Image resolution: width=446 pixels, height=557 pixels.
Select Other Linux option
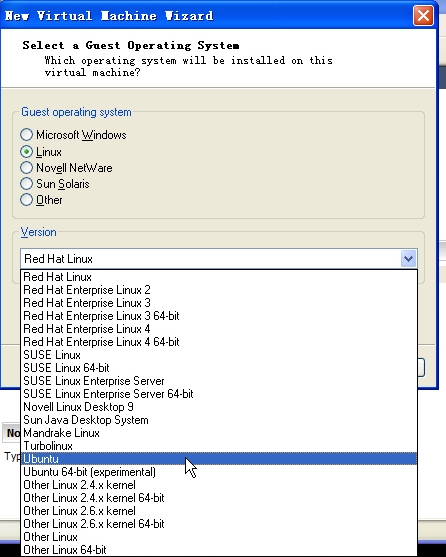click(219, 537)
